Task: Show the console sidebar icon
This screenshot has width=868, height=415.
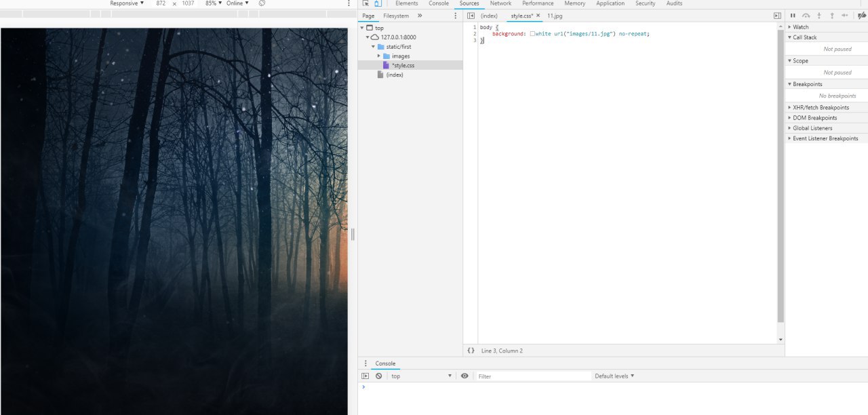Action: click(366, 376)
